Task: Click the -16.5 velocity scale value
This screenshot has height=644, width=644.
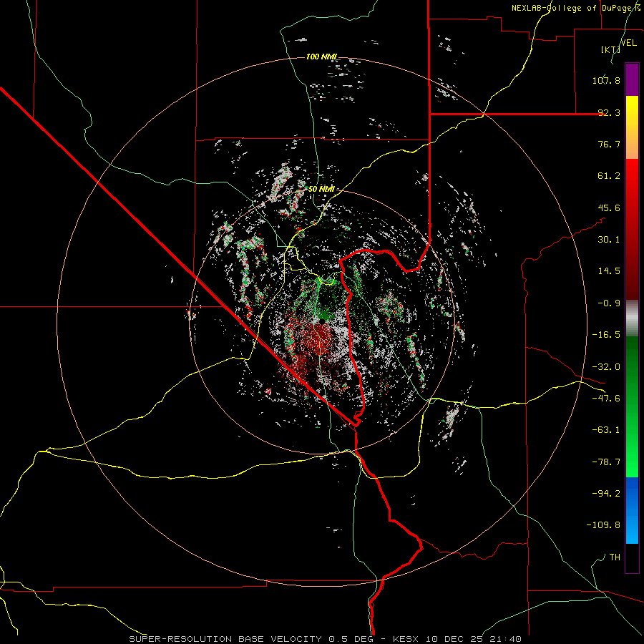Action: coord(606,335)
